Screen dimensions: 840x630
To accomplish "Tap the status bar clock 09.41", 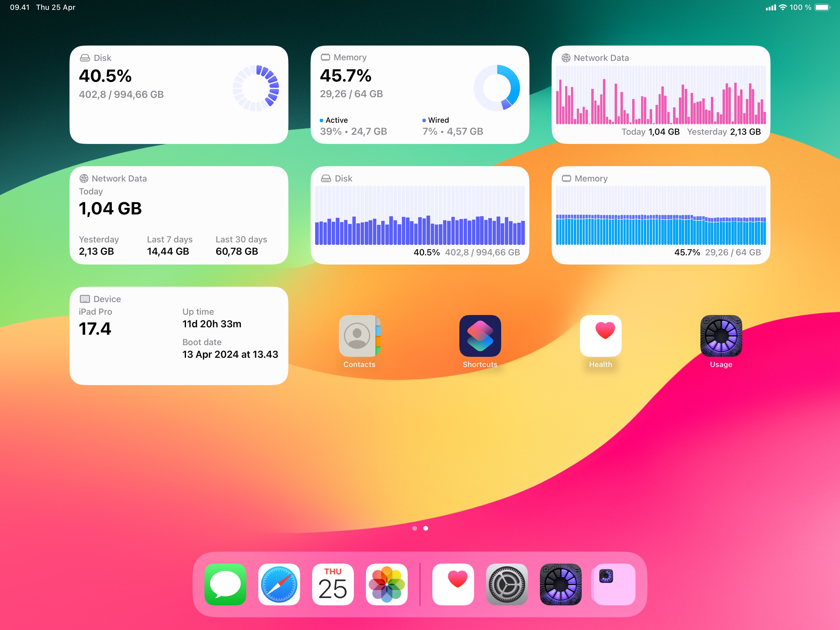I will point(19,7).
